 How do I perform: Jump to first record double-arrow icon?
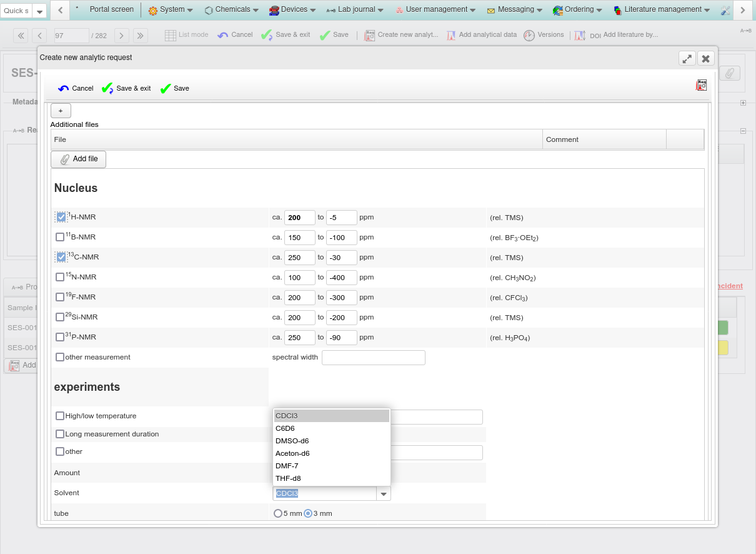click(21, 36)
